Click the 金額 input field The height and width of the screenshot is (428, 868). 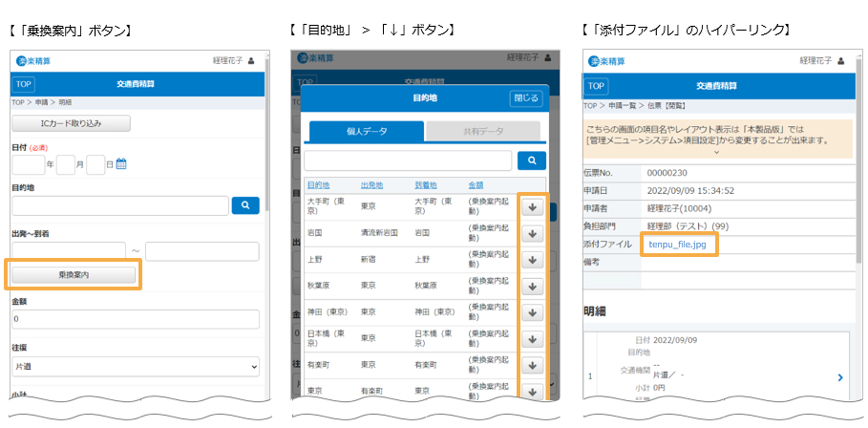[135, 318]
